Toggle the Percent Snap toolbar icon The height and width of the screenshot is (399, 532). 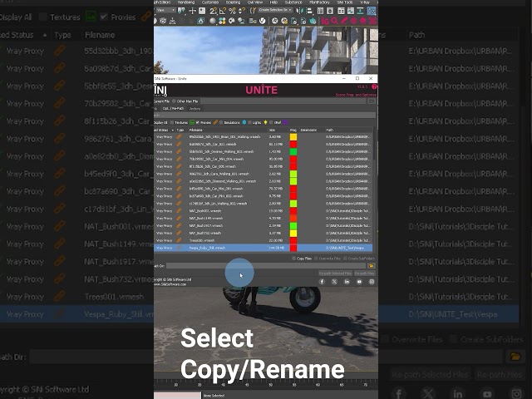point(233,11)
